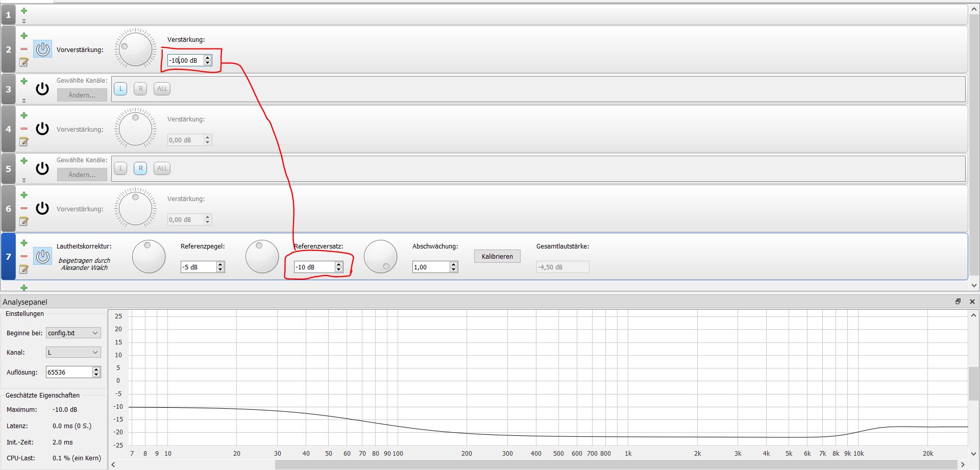The height and width of the screenshot is (470, 980).
Task: Click Ändern... button in row 5
Action: 82,175
